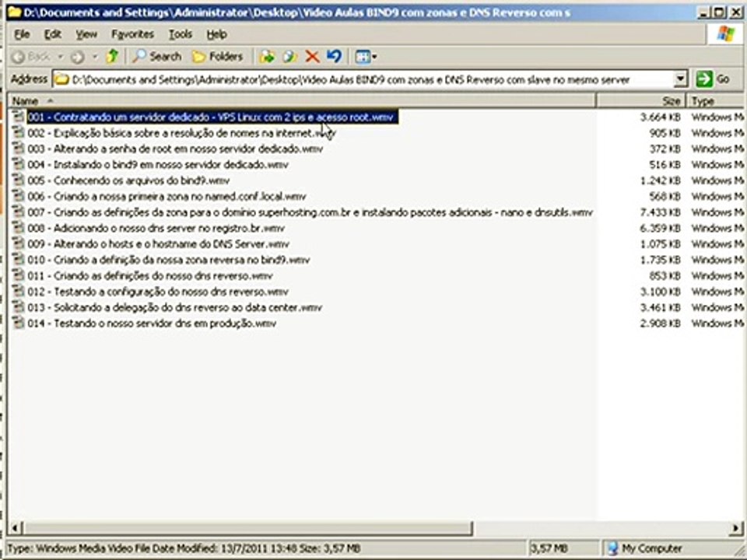Click the horizontal scrollbar left arrow
747x560 pixels.
click(15, 527)
